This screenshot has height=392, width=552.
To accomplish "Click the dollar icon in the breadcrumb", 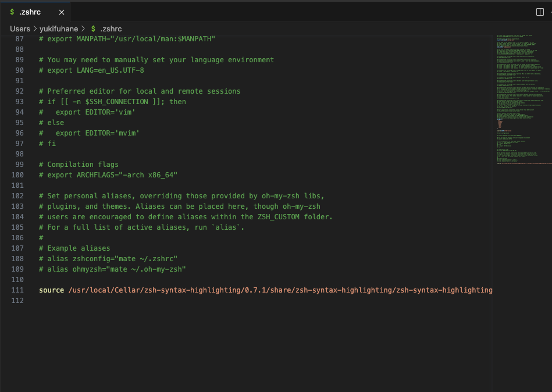I will click(x=93, y=28).
